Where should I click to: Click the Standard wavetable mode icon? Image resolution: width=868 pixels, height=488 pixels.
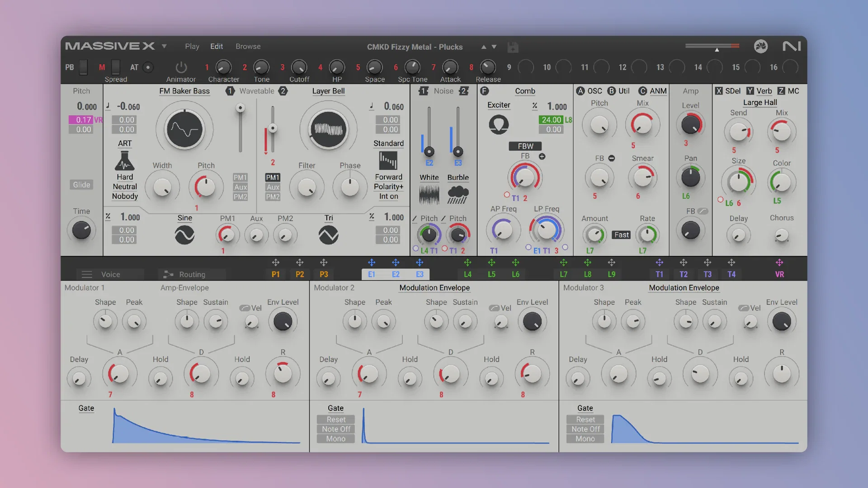click(388, 160)
